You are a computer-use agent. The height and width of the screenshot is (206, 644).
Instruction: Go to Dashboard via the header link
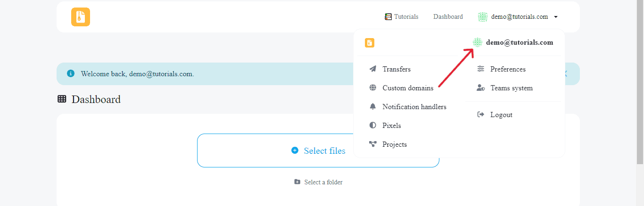pyautogui.click(x=448, y=17)
